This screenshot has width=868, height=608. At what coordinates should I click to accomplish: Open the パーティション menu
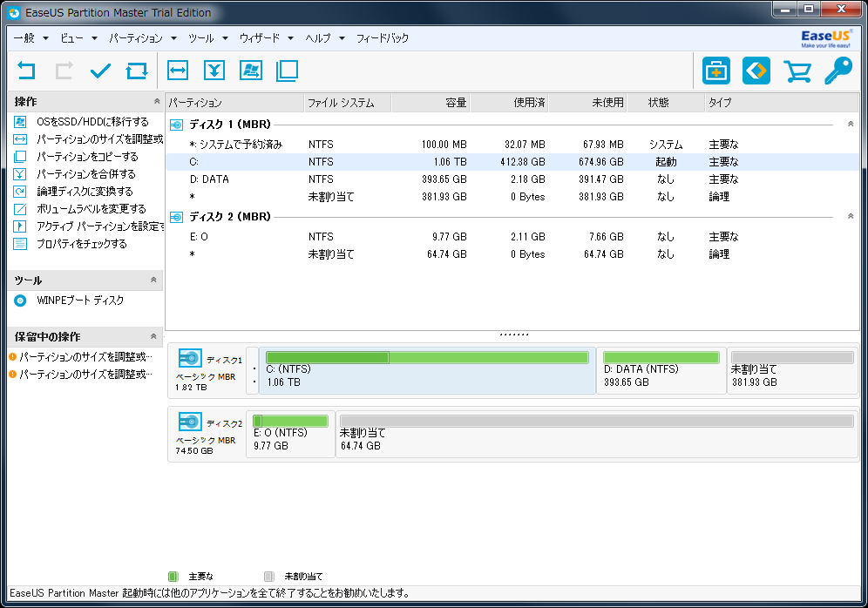click(x=142, y=38)
